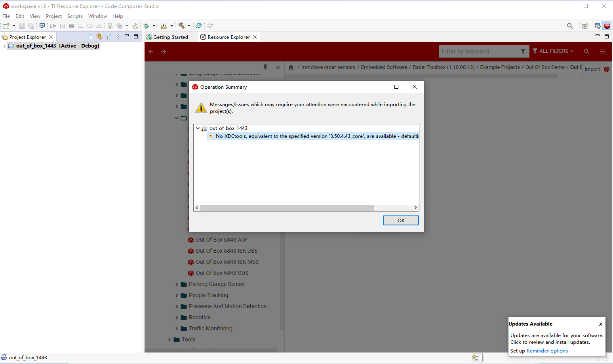This screenshot has height=364, width=613.
Task: Click the Embedded Software breadcrumb link
Action: coord(384,67)
